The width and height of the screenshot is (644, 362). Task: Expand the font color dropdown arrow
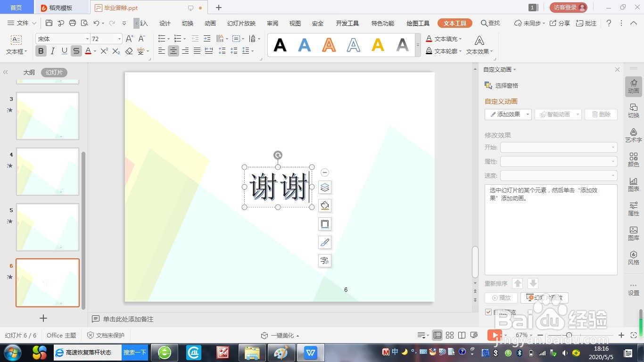[95, 51]
